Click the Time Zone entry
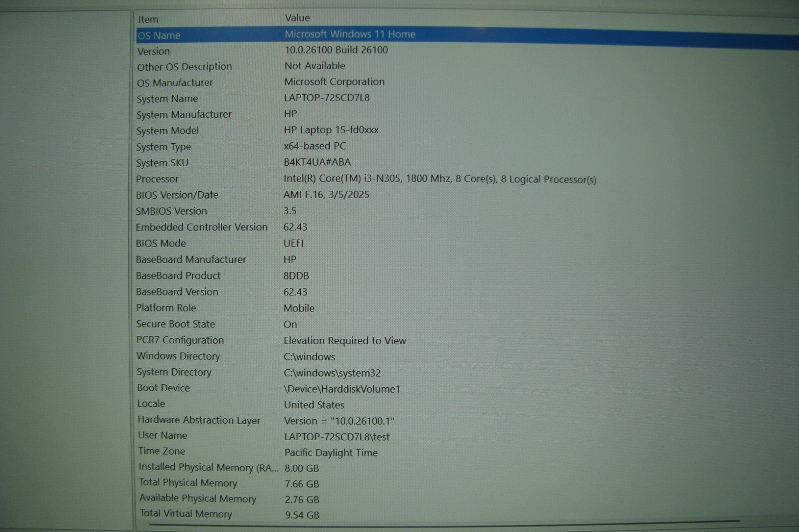The image size is (799, 532). point(161,451)
